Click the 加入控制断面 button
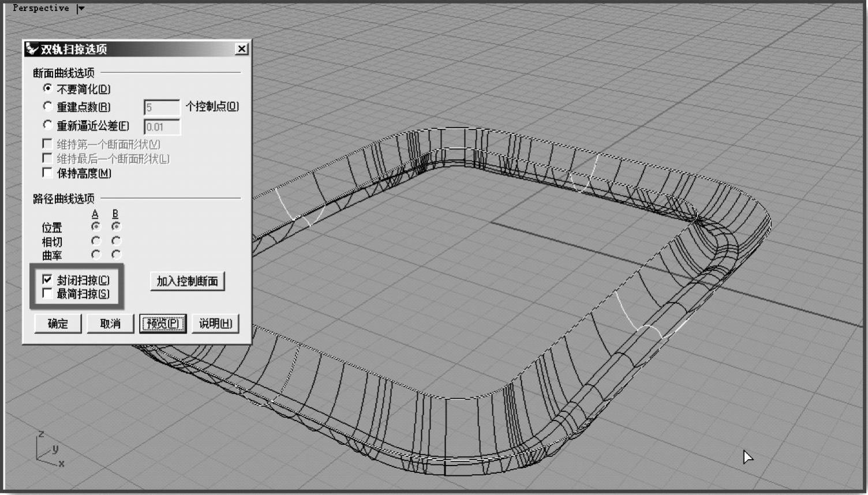 coord(187,282)
